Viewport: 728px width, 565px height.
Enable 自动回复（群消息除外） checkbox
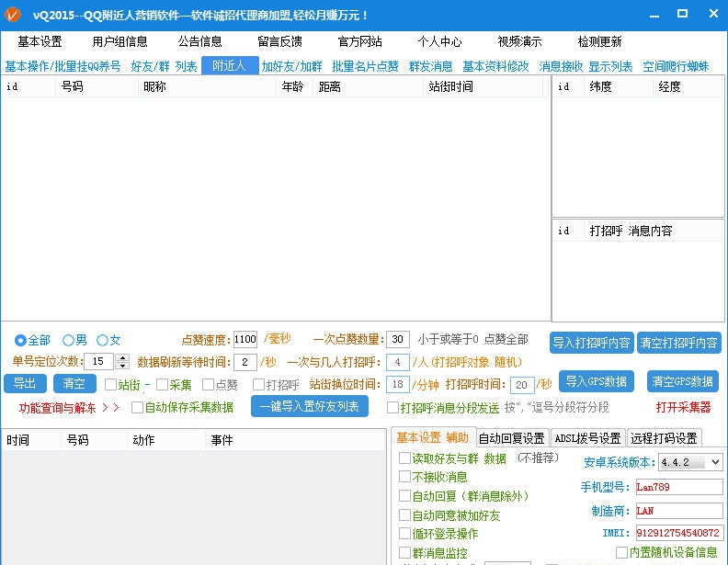(404, 496)
